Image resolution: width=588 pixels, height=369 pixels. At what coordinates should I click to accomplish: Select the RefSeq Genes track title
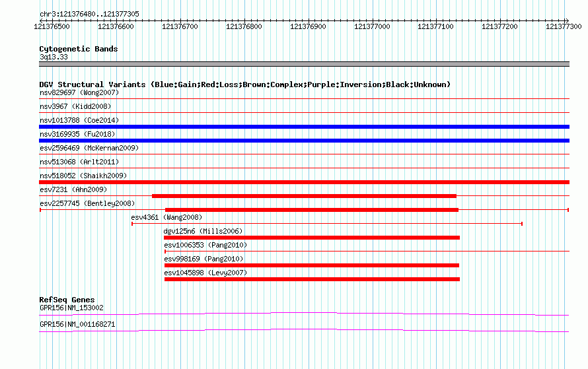coord(67,300)
